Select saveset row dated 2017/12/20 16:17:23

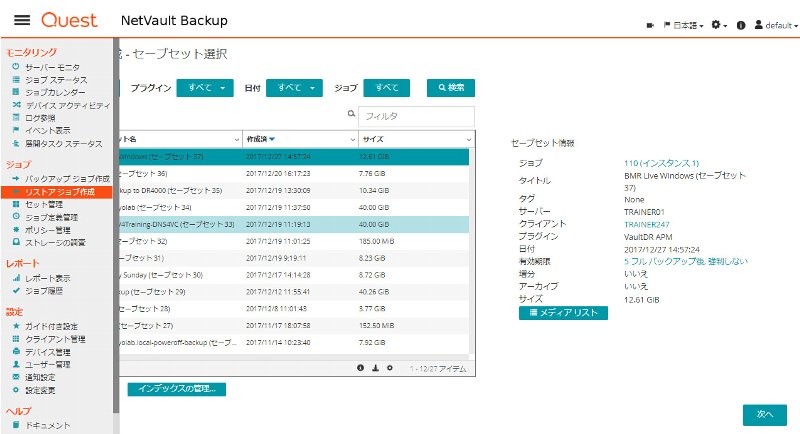coord(294,173)
